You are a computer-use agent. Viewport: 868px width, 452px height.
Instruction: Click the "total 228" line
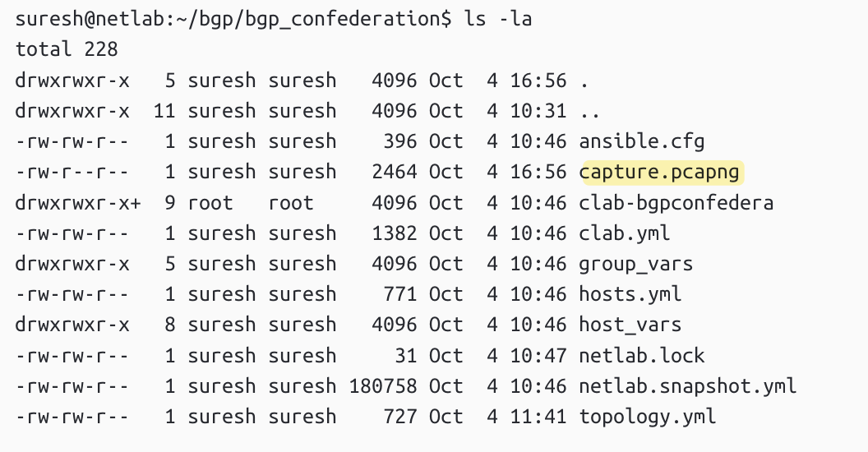click(x=67, y=49)
